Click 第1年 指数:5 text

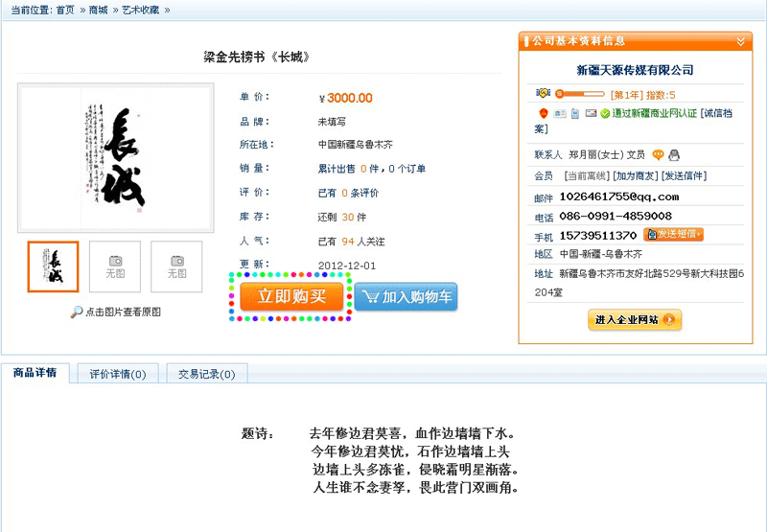click(642, 95)
